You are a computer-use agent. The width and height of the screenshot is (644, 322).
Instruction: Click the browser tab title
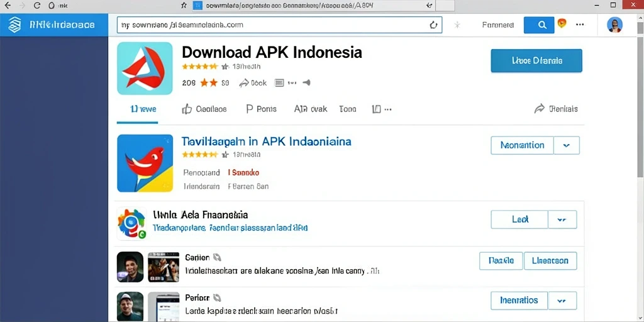tap(289, 5)
